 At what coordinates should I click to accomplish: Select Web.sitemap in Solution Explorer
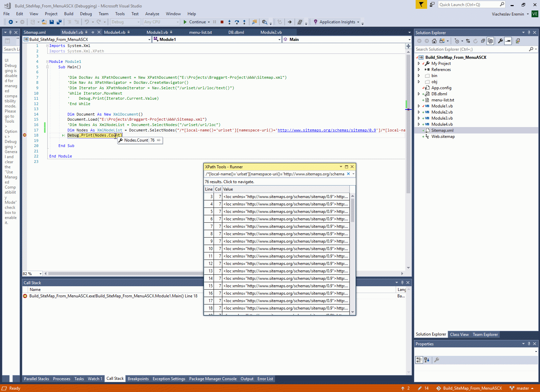pyautogui.click(x=443, y=137)
